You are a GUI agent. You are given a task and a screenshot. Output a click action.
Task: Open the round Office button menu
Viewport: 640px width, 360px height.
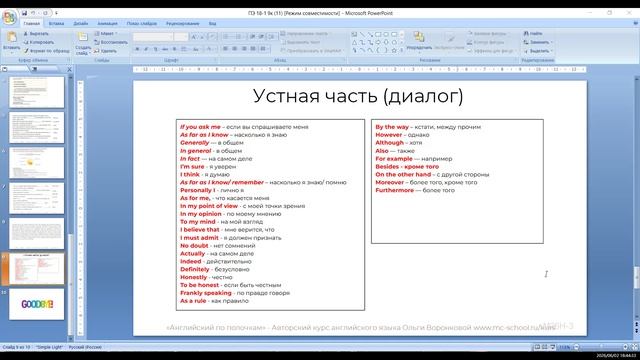point(9,17)
